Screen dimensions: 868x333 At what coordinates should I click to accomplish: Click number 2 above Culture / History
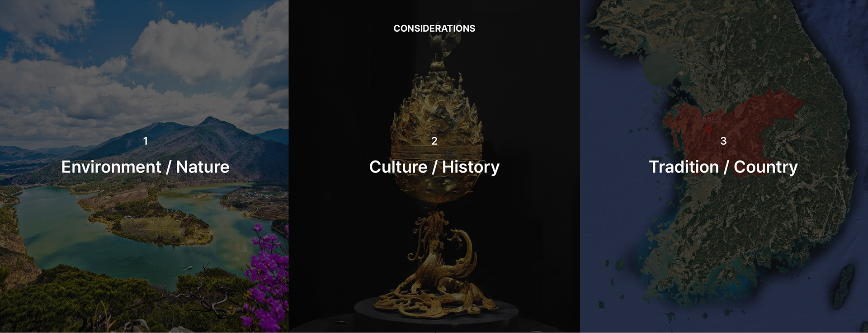434,141
